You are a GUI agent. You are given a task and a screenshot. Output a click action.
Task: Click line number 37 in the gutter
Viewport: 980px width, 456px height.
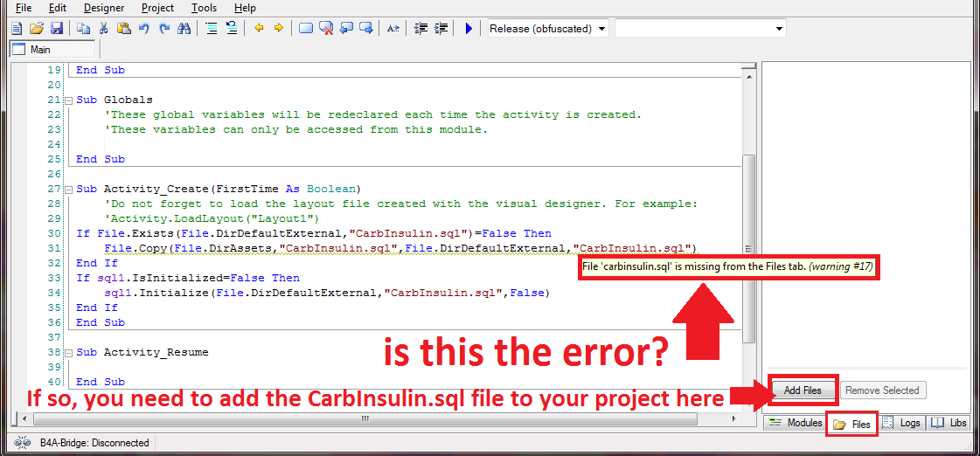click(56, 337)
